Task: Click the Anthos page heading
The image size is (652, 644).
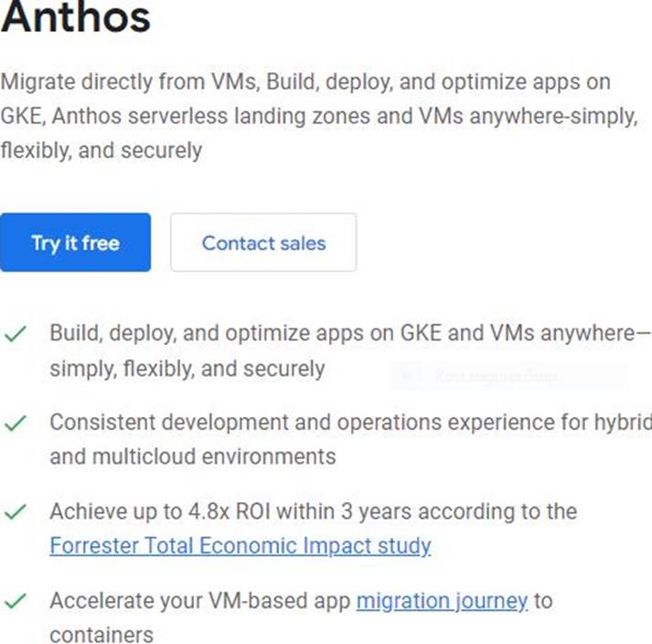Action: (76, 19)
